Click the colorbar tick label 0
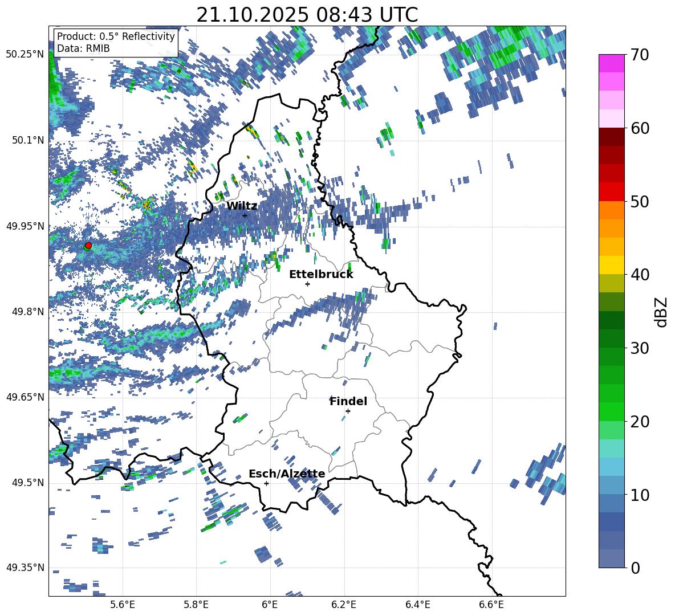The width and height of the screenshot is (675, 616). point(635,568)
